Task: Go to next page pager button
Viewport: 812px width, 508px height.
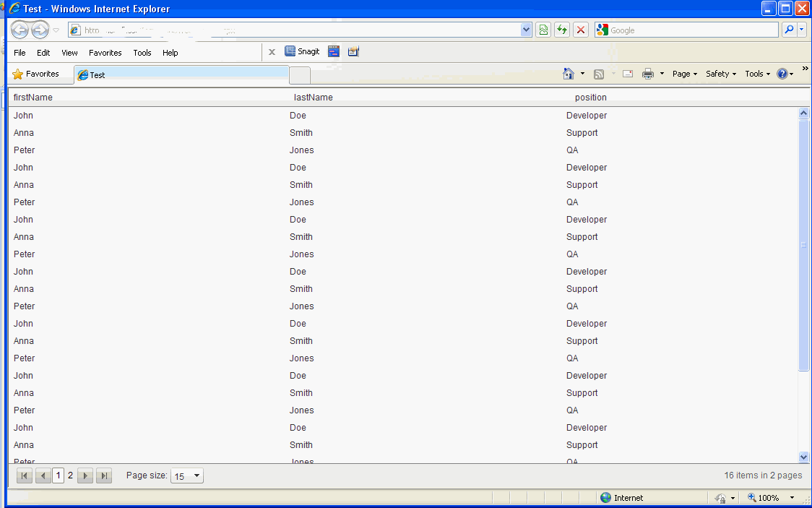Action: 85,475
